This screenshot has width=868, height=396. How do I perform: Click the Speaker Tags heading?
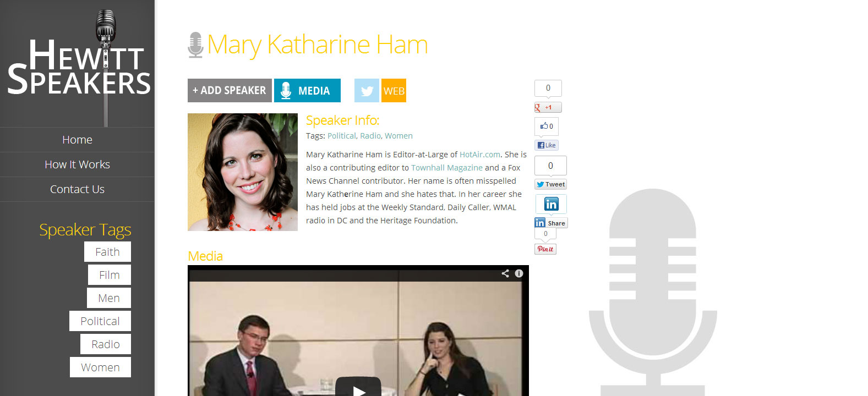[x=85, y=229]
